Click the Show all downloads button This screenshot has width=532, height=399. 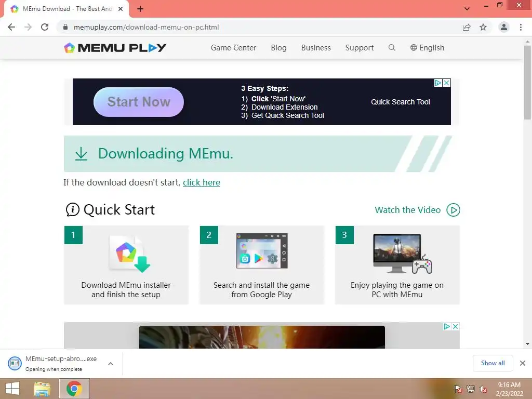493,363
